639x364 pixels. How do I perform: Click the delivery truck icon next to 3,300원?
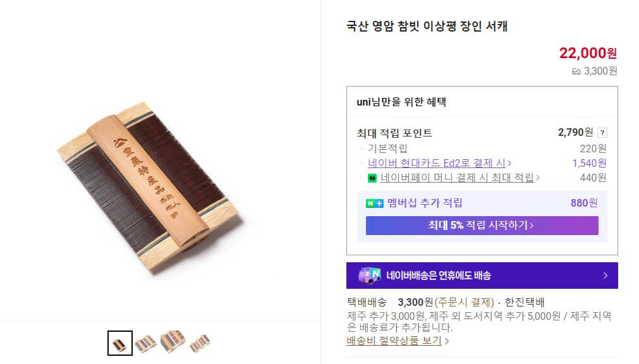576,71
